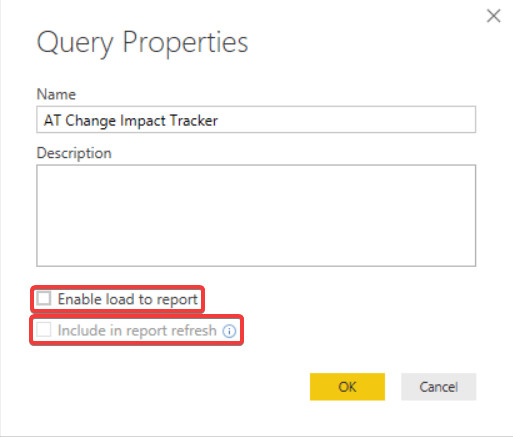The width and height of the screenshot is (513, 437).
Task: Focus the empty Description text area
Action: (256, 215)
